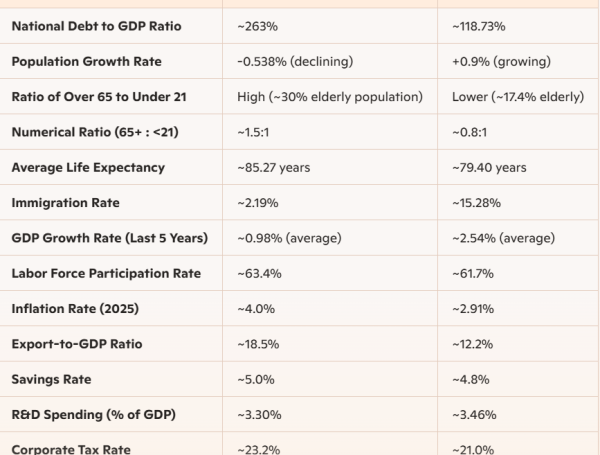Screen dimensions: 600x455
Task: Select the ~15.28% immigration value
Action: [x=476, y=202]
